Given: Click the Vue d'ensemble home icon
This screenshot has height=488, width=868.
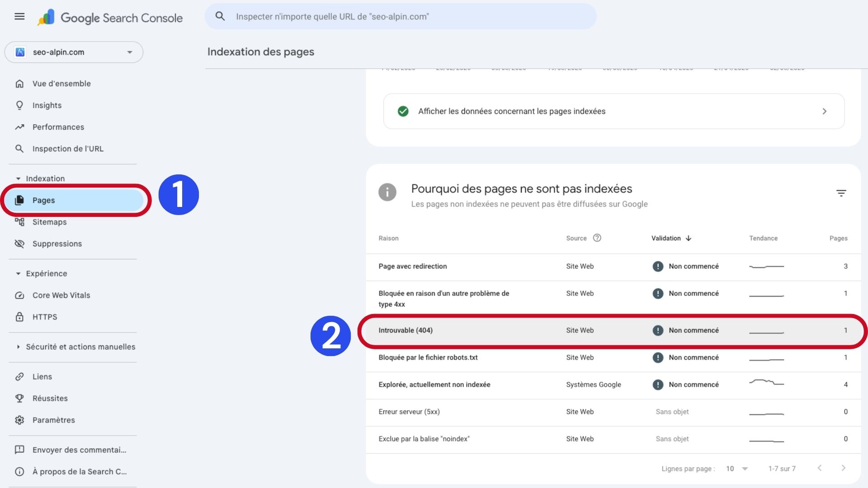Looking at the screenshot, I should [19, 84].
